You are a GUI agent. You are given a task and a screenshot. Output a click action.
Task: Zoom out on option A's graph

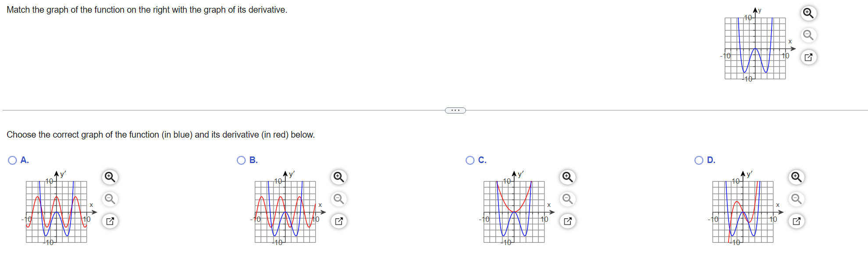(x=110, y=199)
